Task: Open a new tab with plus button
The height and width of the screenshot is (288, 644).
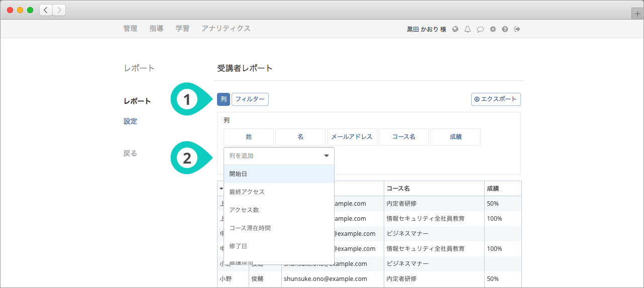Action: (x=638, y=14)
